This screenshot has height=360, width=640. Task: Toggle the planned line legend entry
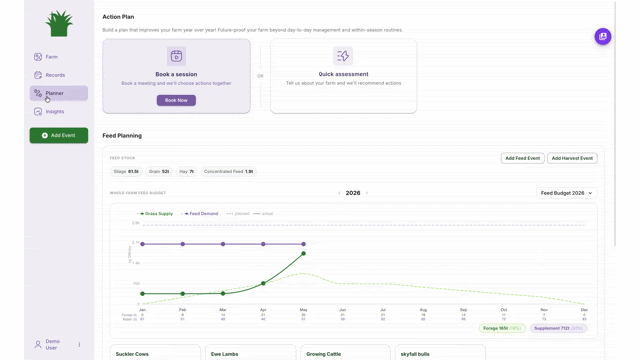point(238,213)
